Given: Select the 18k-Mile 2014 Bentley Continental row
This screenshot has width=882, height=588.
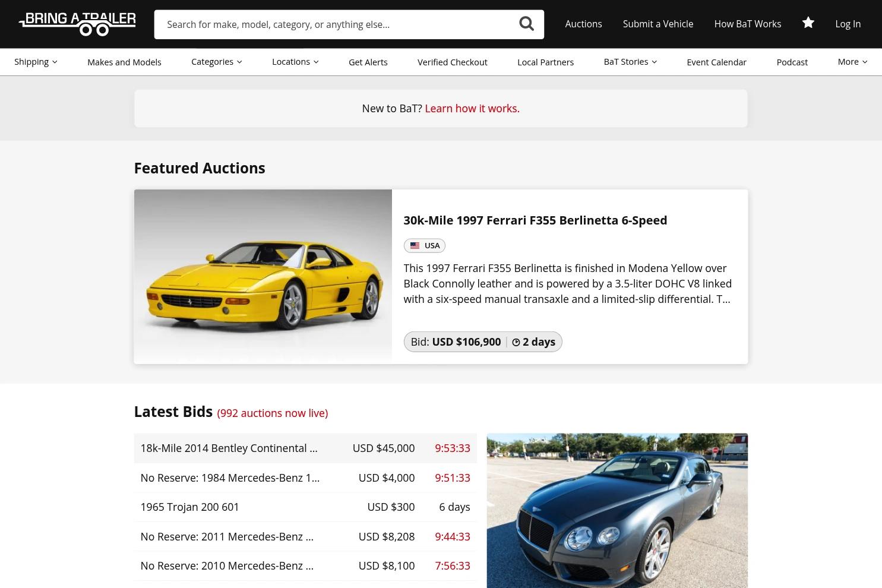Looking at the screenshot, I should pyautogui.click(x=305, y=448).
